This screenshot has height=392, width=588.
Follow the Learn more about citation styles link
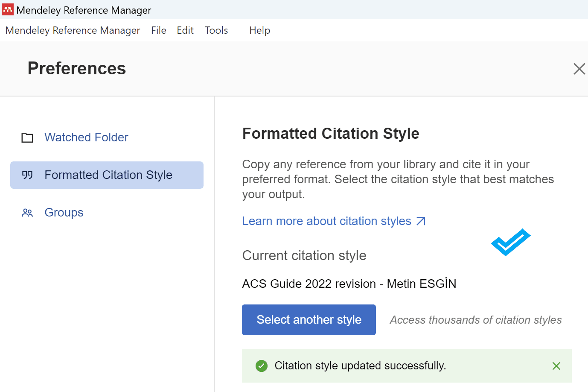tap(334, 221)
